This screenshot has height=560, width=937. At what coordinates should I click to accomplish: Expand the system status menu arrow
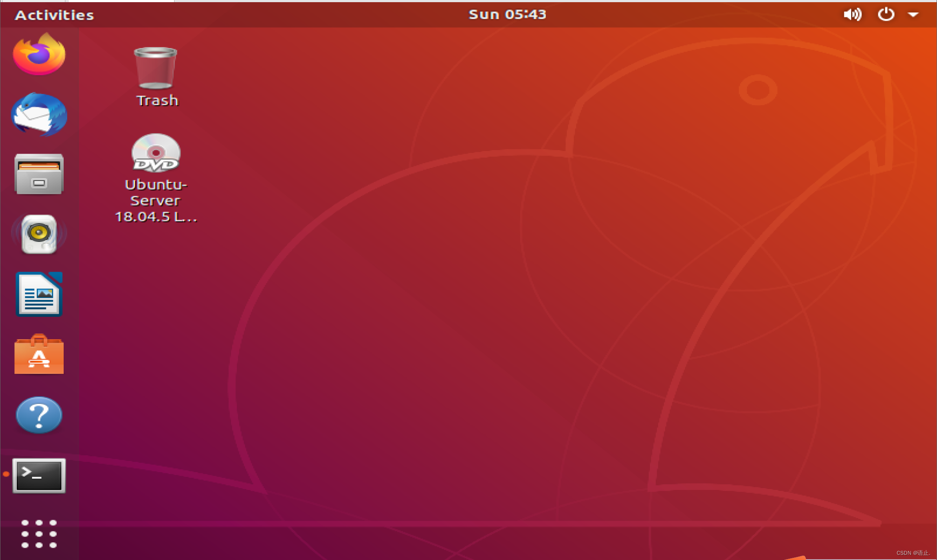tap(914, 14)
